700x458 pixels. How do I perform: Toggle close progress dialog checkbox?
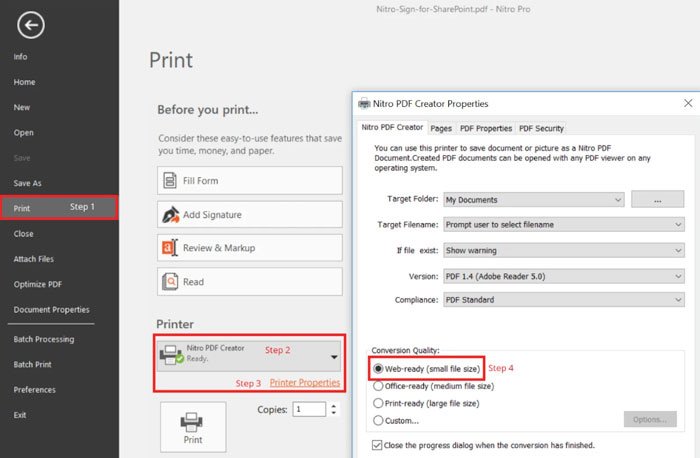pos(377,445)
